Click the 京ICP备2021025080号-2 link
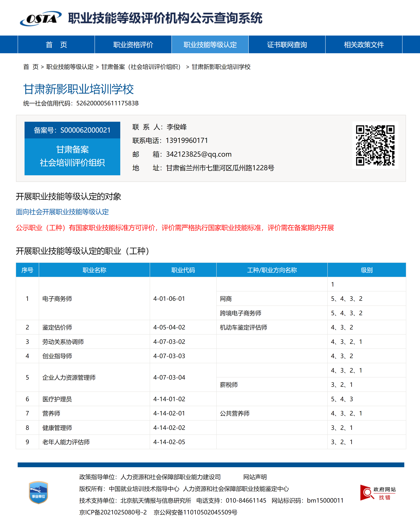420x518 pixels. [113, 512]
